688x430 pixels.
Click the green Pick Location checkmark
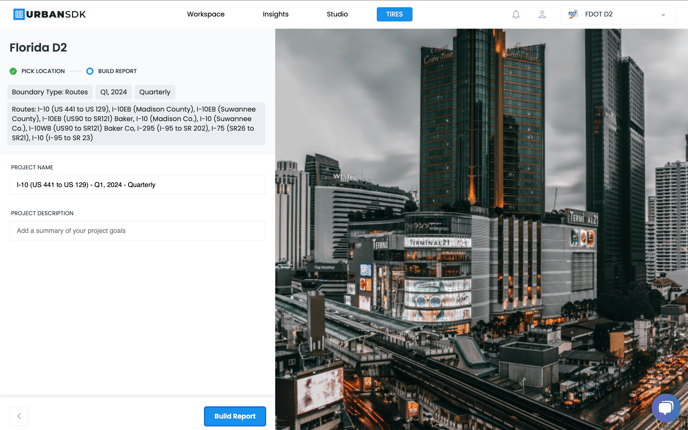13,71
